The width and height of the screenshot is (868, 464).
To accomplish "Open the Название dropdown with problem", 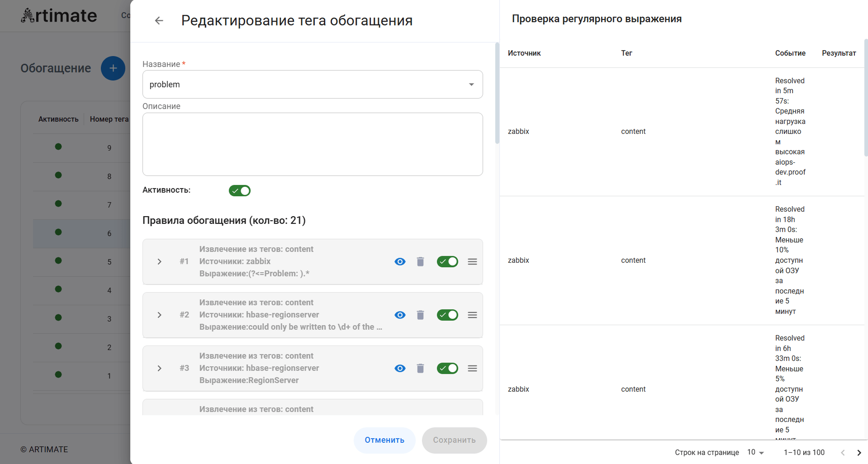I will [x=313, y=85].
